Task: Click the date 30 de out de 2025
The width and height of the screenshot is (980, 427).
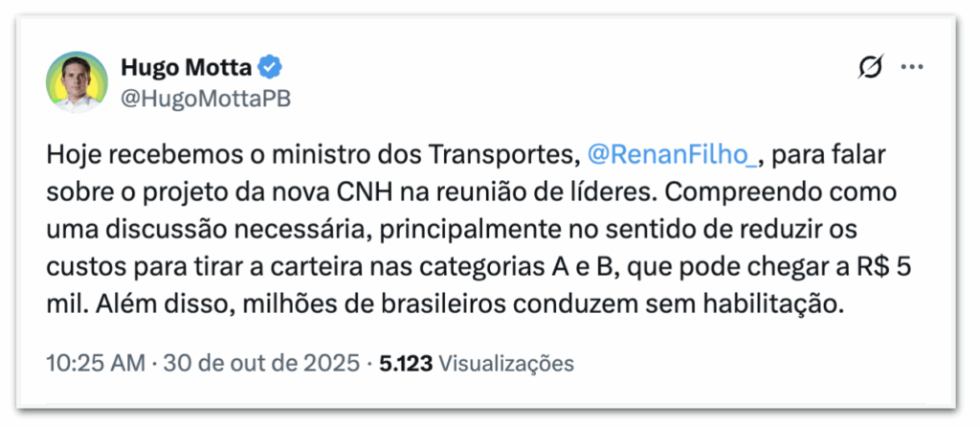Action: 260,364
